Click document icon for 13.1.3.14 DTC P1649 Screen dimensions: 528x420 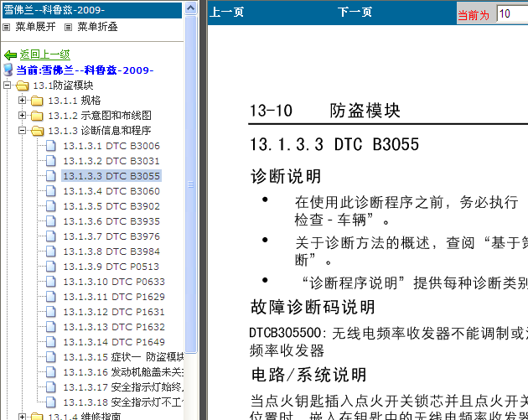(51, 342)
